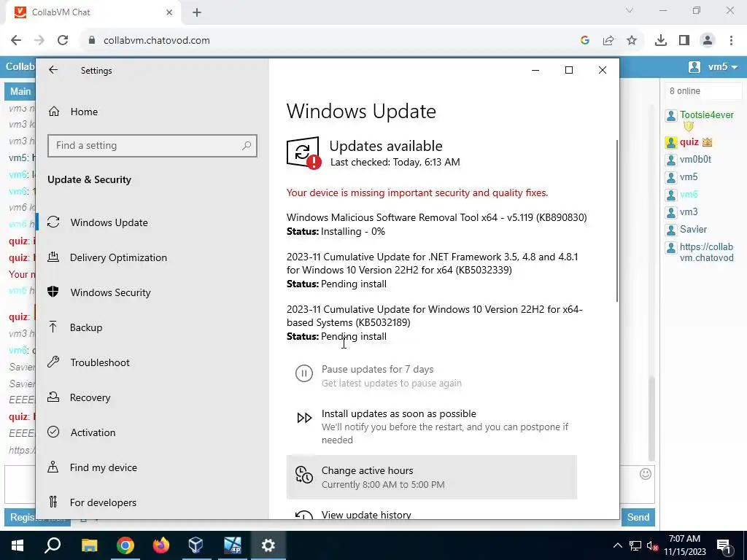Click the address bar URL
Screen dimensions: 747x560
coord(157,41)
